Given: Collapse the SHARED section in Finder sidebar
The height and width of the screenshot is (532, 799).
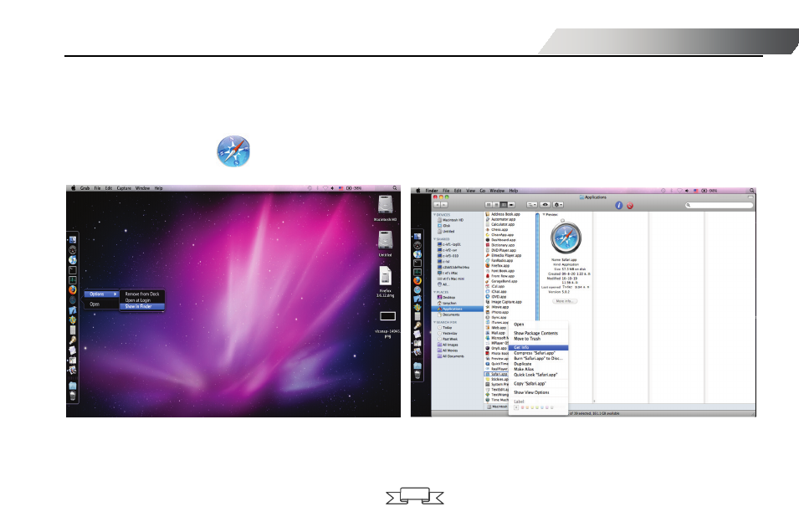Looking at the screenshot, I should (x=435, y=239).
